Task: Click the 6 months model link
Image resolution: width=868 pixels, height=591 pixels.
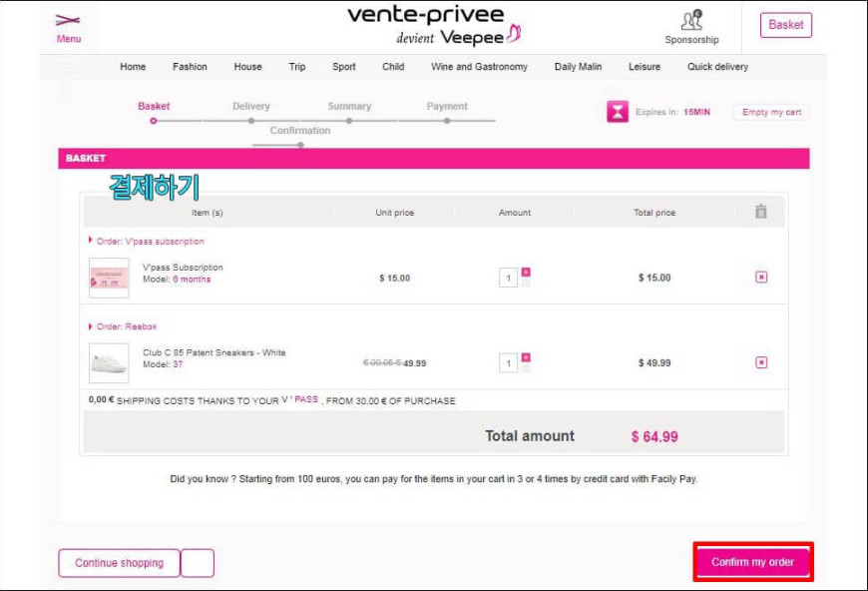Action: (192, 280)
